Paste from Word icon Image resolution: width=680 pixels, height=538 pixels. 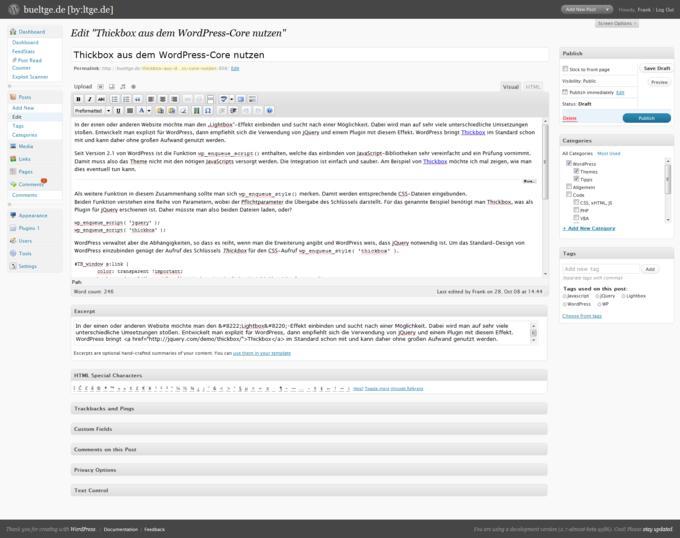point(172,111)
